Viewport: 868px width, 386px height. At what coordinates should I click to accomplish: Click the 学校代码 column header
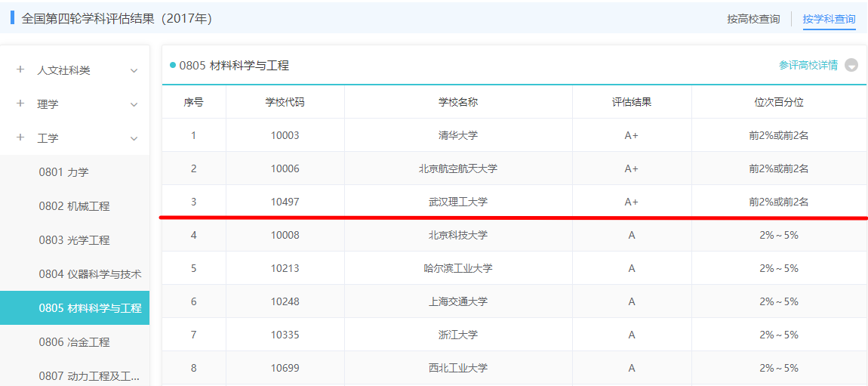[285, 102]
